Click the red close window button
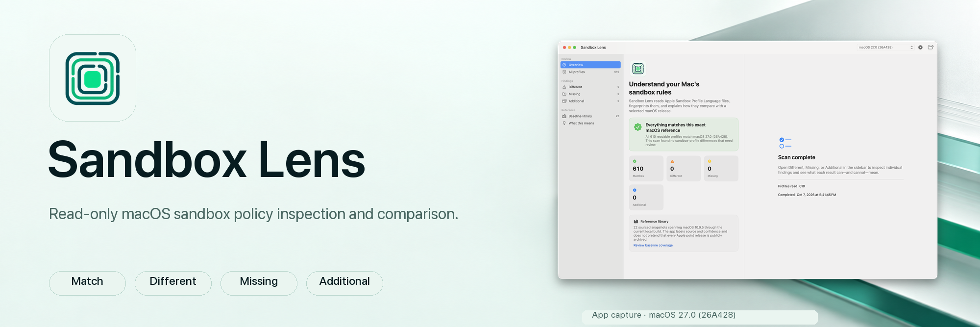This screenshot has width=980, height=327. click(x=564, y=48)
